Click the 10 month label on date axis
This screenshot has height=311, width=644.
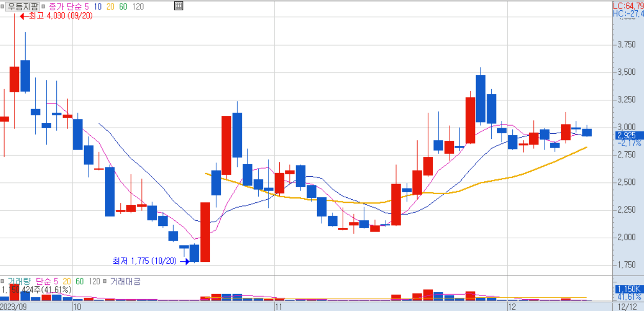coord(77,307)
